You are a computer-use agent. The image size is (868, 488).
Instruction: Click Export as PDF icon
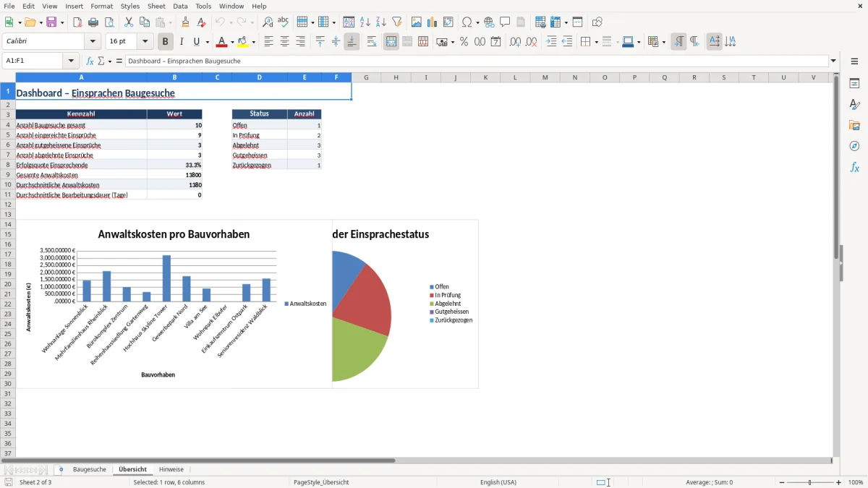77,22
